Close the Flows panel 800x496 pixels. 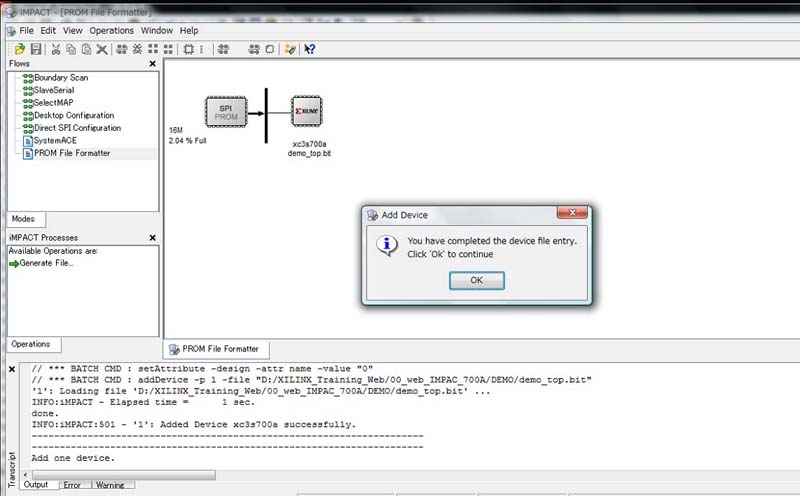[x=153, y=64]
